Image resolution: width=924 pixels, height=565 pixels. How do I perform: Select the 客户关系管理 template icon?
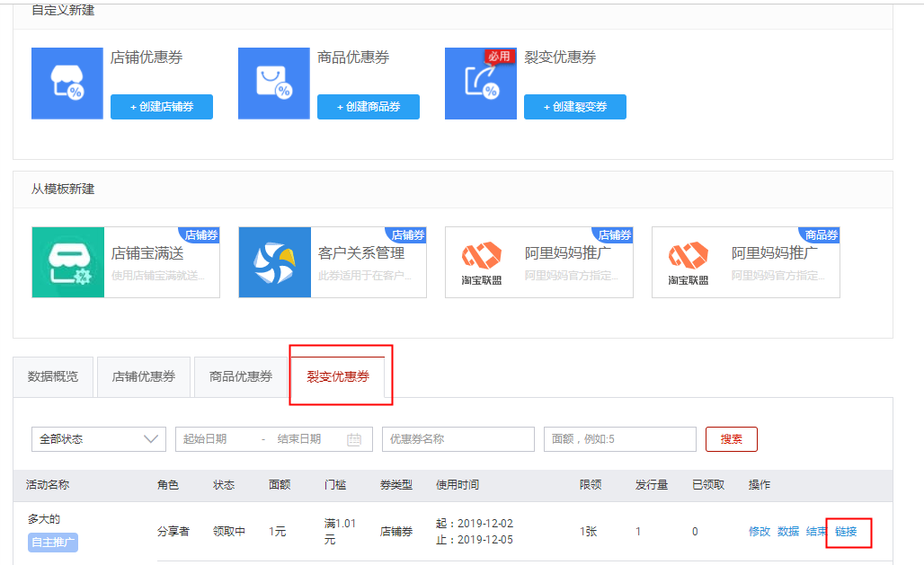275,262
